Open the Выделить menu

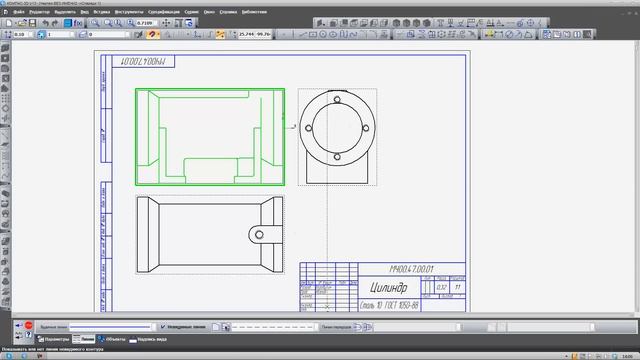[x=65, y=12]
